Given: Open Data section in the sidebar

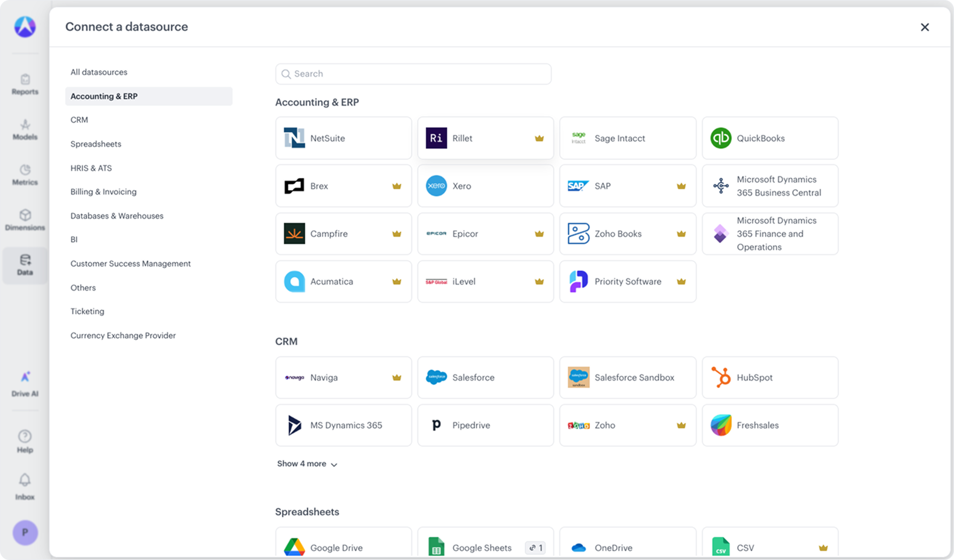Looking at the screenshot, I should pos(25,265).
